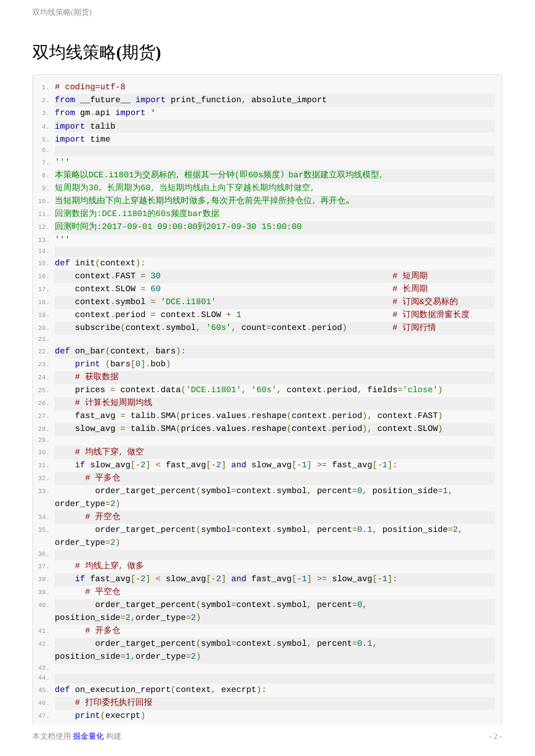This screenshot has width=535, height=756.
Task: Click the 'slow_avg = talib.SMA' line
Action: (x=259, y=428)
